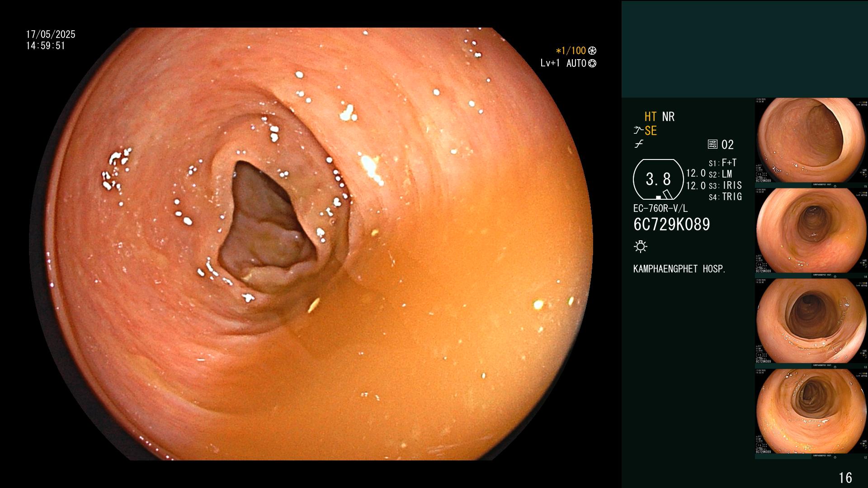The image size is (868, 488).
Task: Open the first thumbnail numbered 15
Action: [811, 143]
